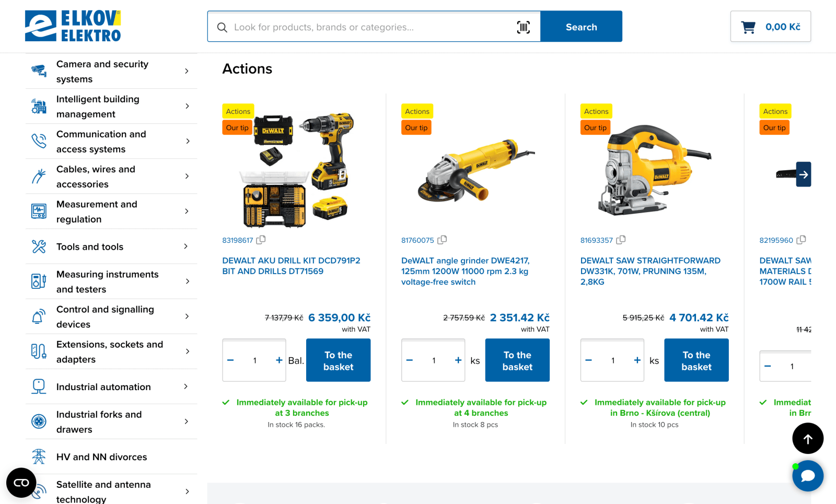Increase quantity for DeWALT drill kit
The height and width of the screenshot is (504, 836).
[279, 360]
